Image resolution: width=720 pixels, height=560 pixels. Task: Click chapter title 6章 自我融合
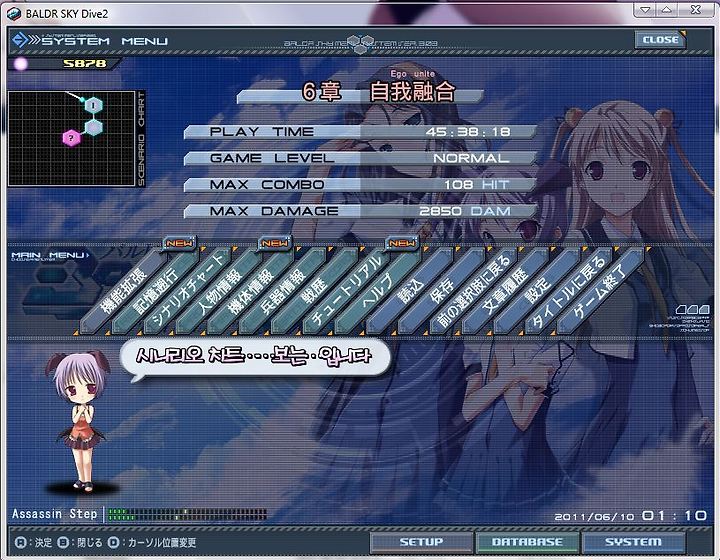coord(378,91)
